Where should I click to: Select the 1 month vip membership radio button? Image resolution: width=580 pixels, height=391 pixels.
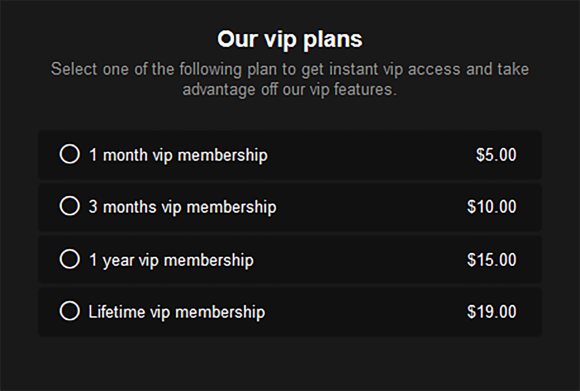(x=70, y=154)
